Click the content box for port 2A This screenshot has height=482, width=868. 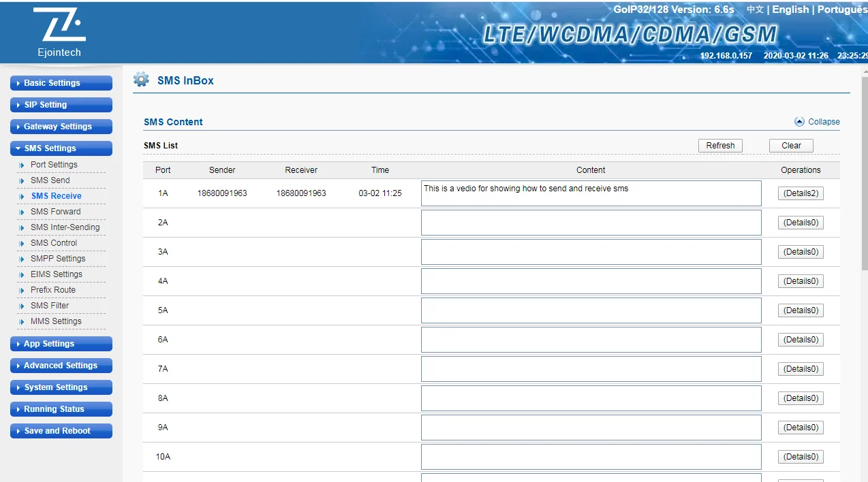pyautogui.click(x=591, y=223)
